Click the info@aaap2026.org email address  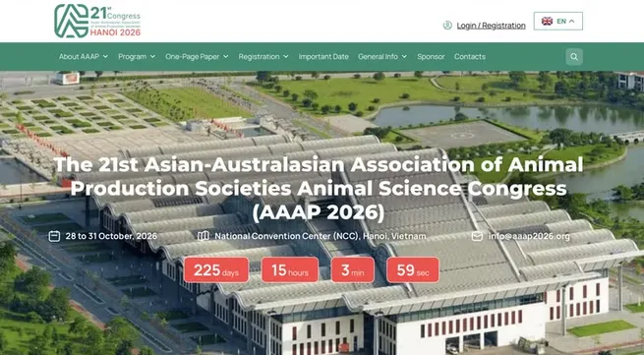tap(529, 236)
